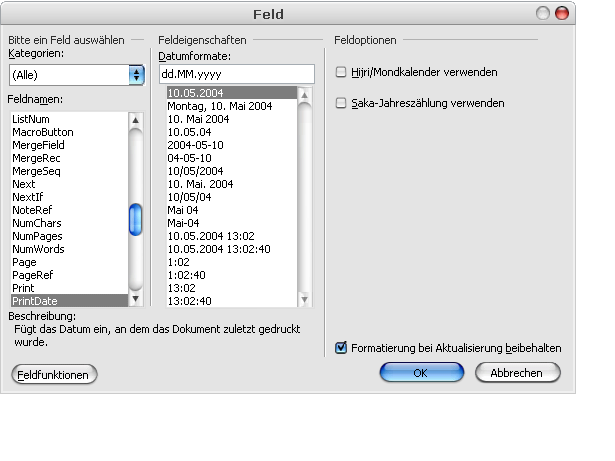Select date format 10.05.2004

point(232,93)
